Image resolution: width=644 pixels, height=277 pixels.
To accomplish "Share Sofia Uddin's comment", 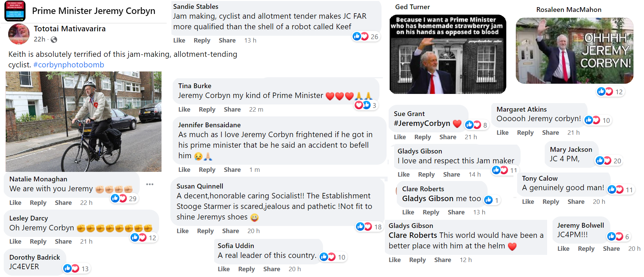I will (x=272, y=269).
